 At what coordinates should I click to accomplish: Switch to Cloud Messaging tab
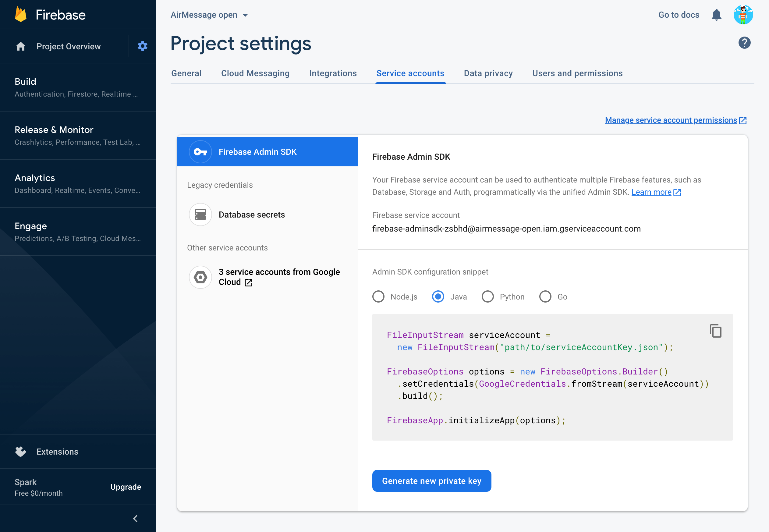click(x=255, y=73)
